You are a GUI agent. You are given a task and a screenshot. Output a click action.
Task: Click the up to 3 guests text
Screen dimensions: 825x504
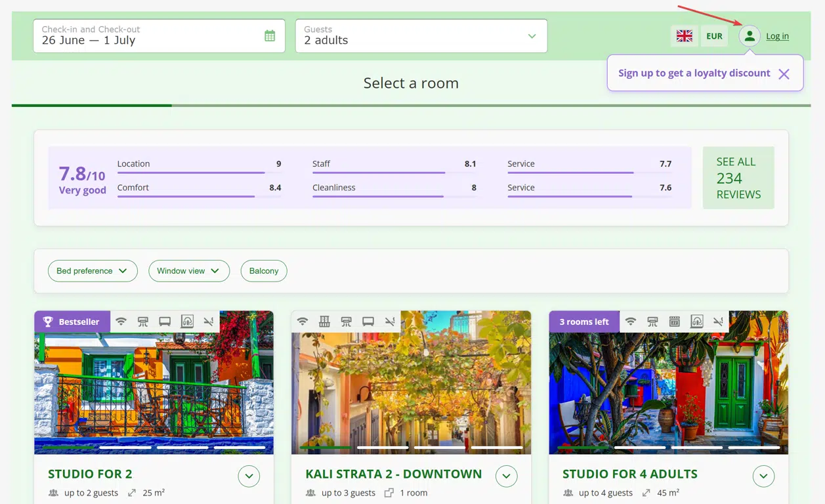(x=349, y=493)
